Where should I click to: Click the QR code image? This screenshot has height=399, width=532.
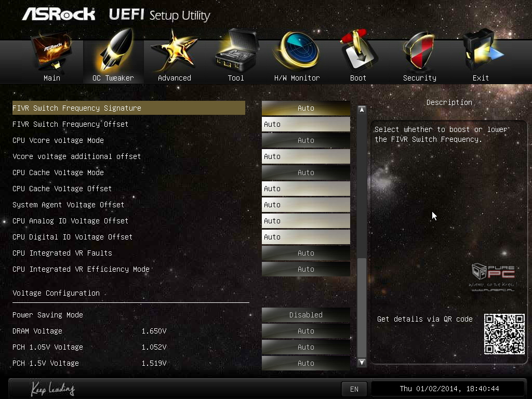click(504, 334)
